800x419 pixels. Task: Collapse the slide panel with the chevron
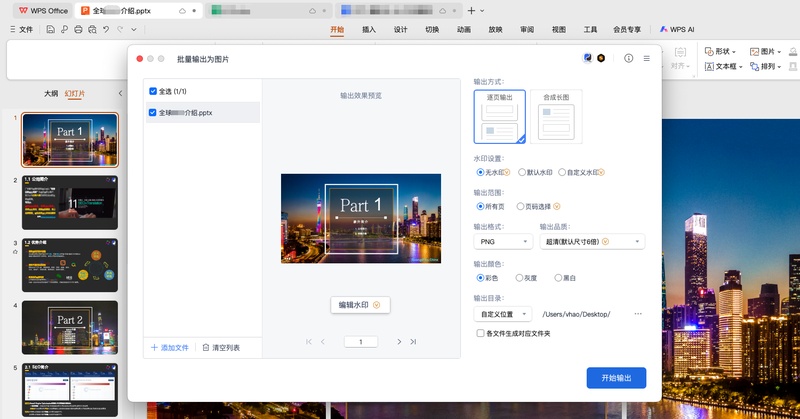(x=120, y=93)
